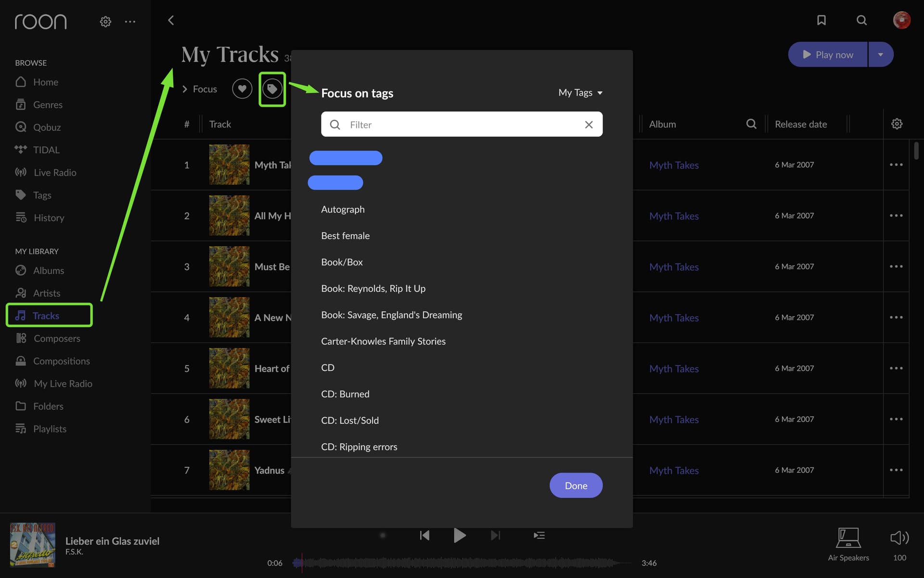Open Air Speakers zone selector
The height and width of the screenshot is (578, 924).
point(848,545)
